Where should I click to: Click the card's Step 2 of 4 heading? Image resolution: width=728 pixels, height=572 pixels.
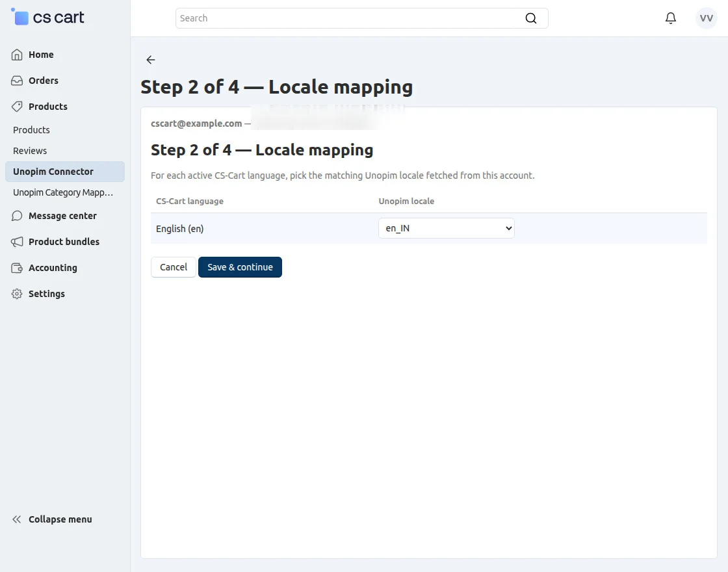pyautogui.click(x=262, y=150)
